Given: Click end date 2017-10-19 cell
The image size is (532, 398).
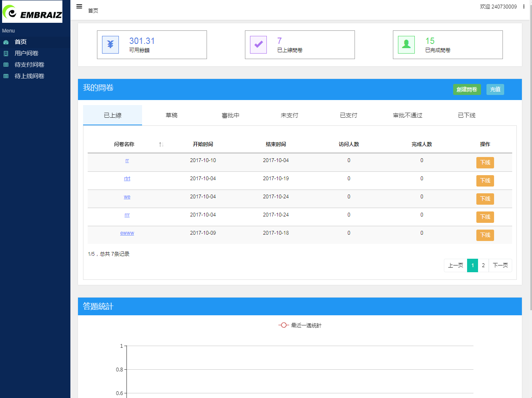Looking at the screenshot, I should point(276,179).
